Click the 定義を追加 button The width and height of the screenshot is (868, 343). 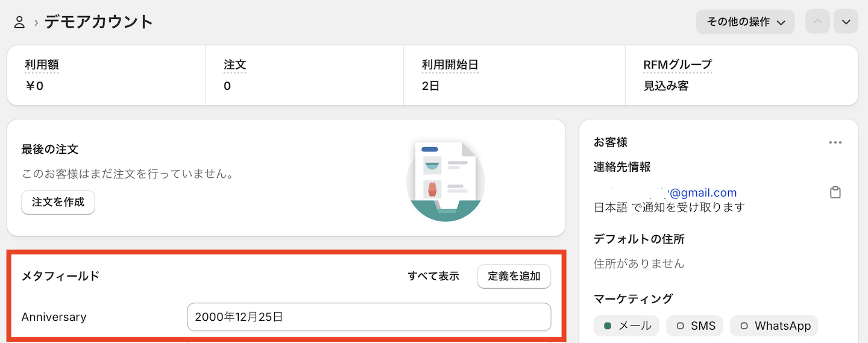[x=514, y=276]
